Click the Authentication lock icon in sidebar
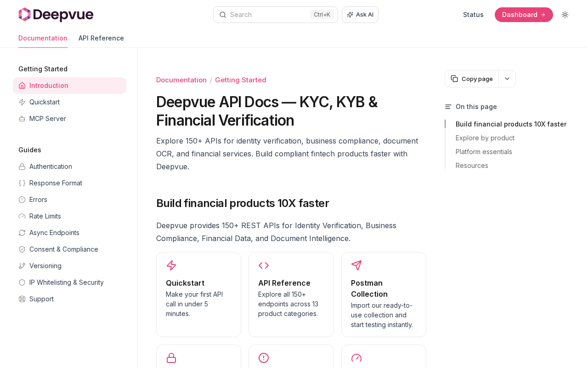Screen dimensions: 588x368 22,167
